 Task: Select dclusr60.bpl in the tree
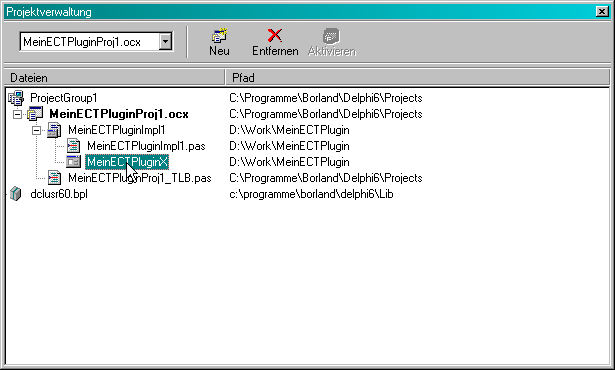(x=59, y=194)
